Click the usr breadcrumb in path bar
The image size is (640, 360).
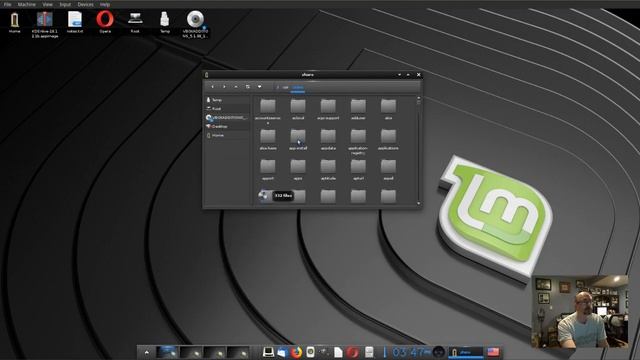[285, 87]
